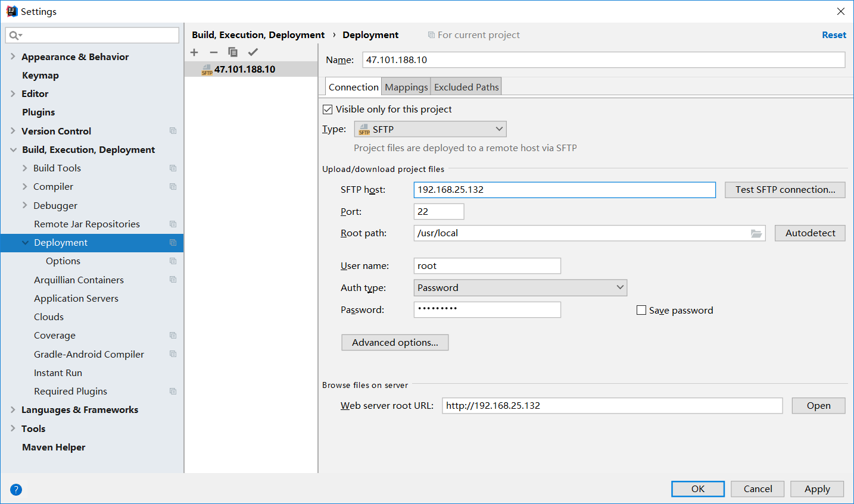Click the Reset link
The image size is (854, 504).
834,35
